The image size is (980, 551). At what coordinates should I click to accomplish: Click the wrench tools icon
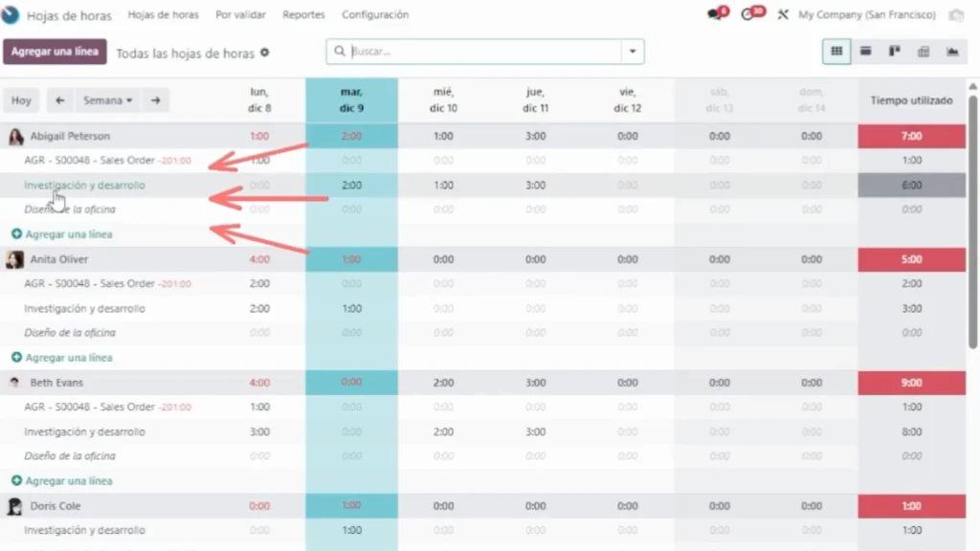[783, 15]
